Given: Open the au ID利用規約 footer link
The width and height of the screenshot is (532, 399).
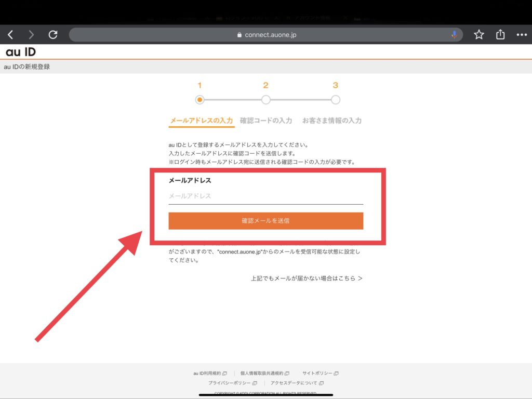Looking at the screenshot, I should click(x=210, y=373).
